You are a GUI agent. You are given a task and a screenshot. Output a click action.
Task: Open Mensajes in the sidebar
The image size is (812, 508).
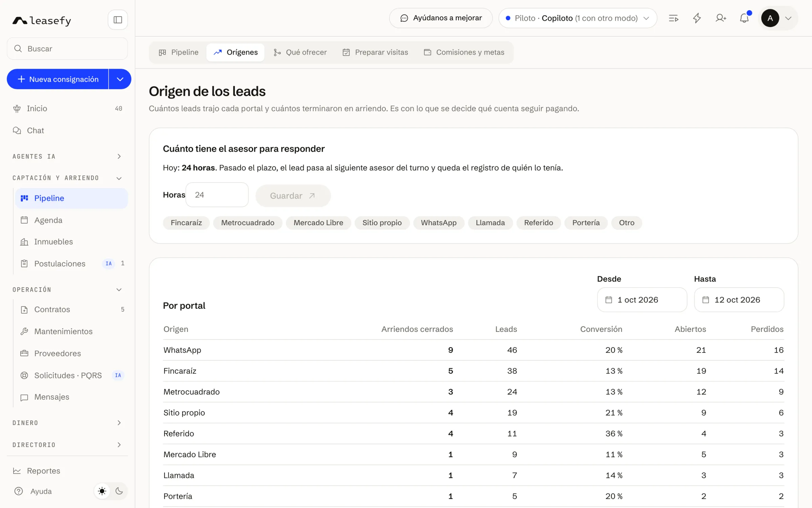71,397
